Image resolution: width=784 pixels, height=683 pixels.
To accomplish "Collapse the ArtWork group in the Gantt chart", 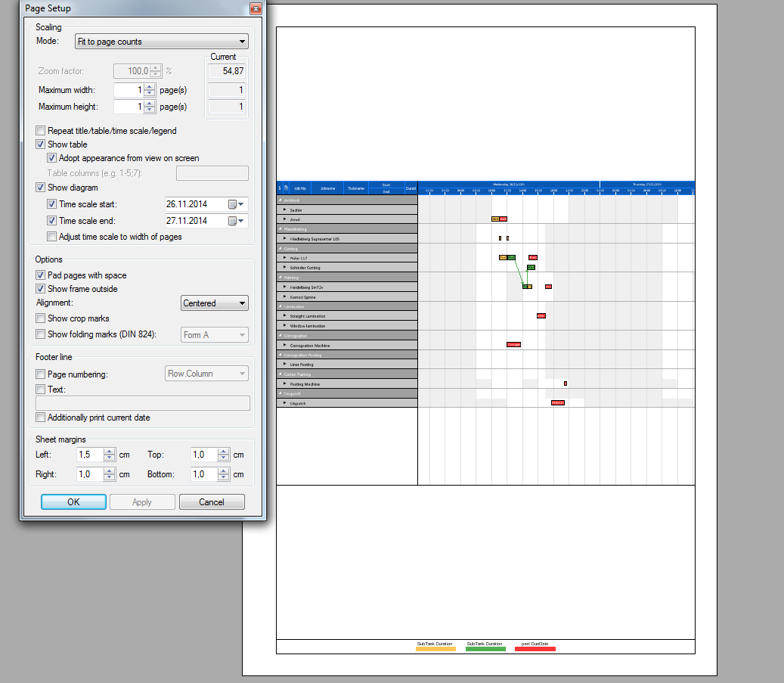I will point(281,200).
